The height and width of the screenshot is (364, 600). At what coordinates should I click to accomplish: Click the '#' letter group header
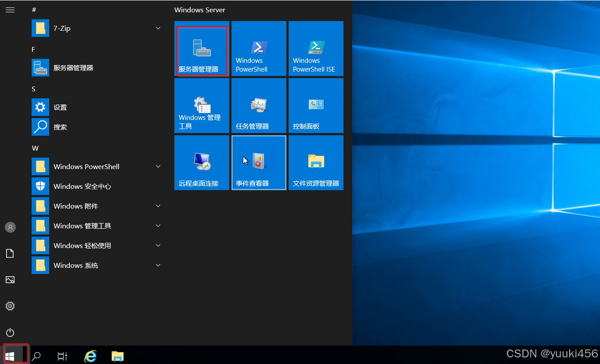click(34, 10)
